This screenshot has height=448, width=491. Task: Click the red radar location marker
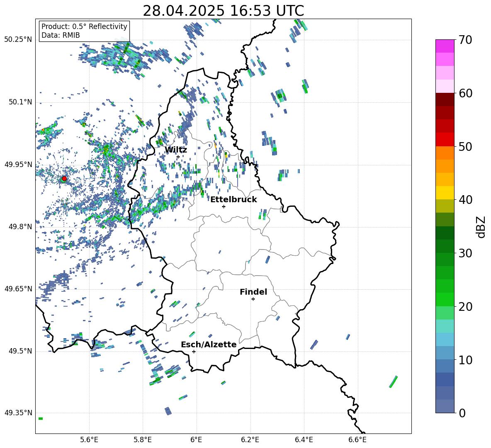(64, 178)
